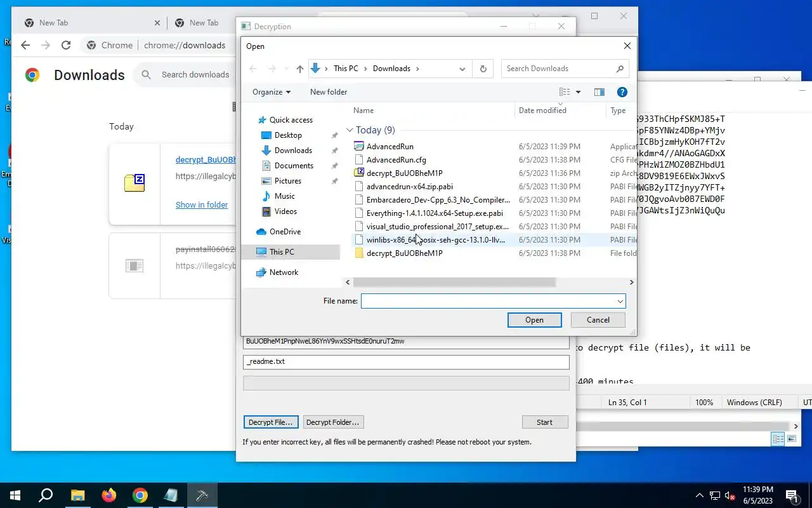Click the _readme.txt field in Decryption window

(406, 362)
